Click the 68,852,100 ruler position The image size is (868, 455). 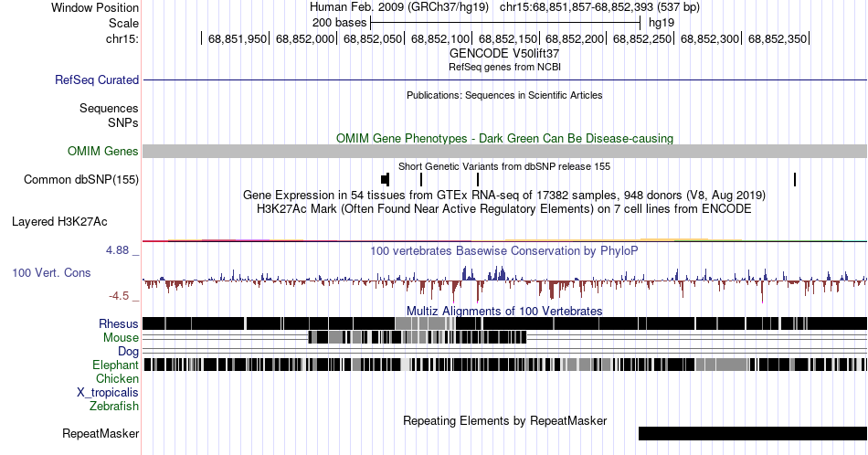pyautogui.click(x=440, y=38)
